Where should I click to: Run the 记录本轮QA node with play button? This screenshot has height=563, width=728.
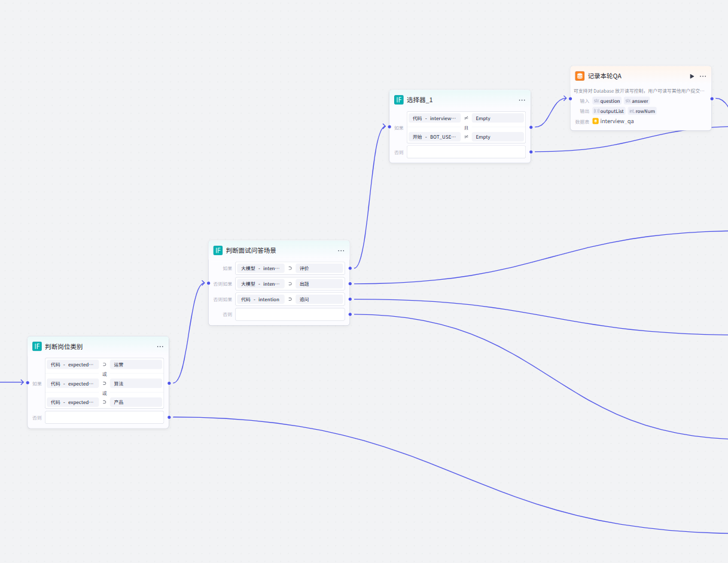pos(692,77)
